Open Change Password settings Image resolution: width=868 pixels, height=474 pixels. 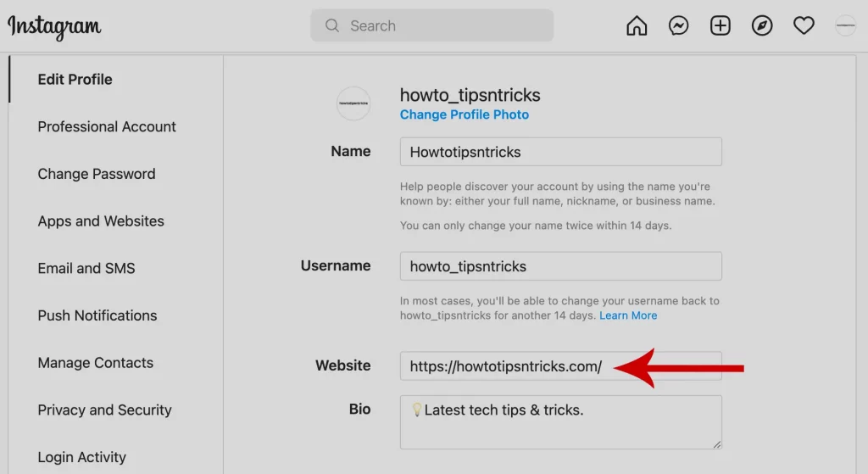pos(97,174)
